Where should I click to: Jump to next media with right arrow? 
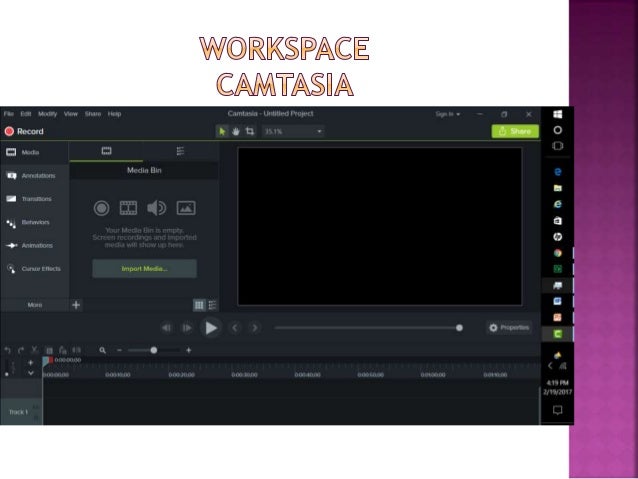(255, 328)
